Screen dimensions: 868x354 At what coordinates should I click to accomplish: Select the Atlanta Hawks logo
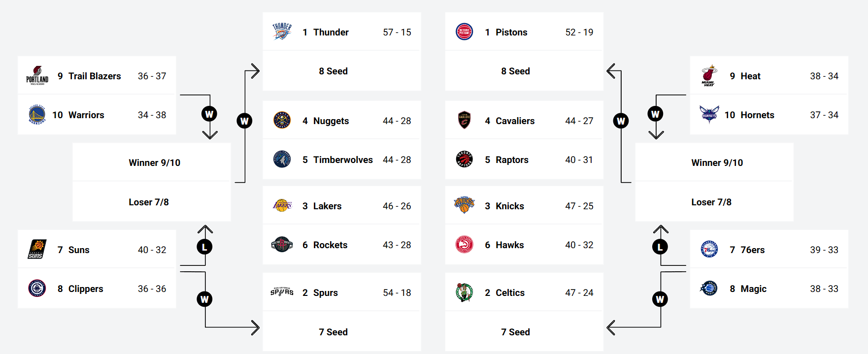coord(464,244)
